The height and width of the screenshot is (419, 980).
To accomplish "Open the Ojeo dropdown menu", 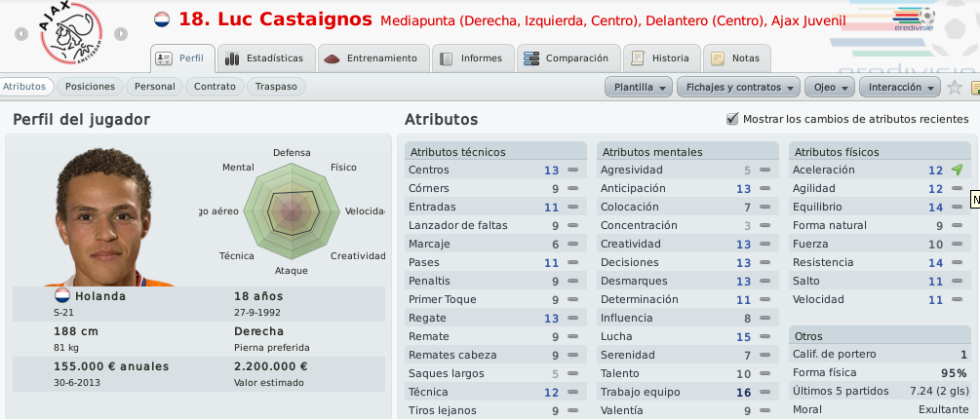I will tap(830, 88).
